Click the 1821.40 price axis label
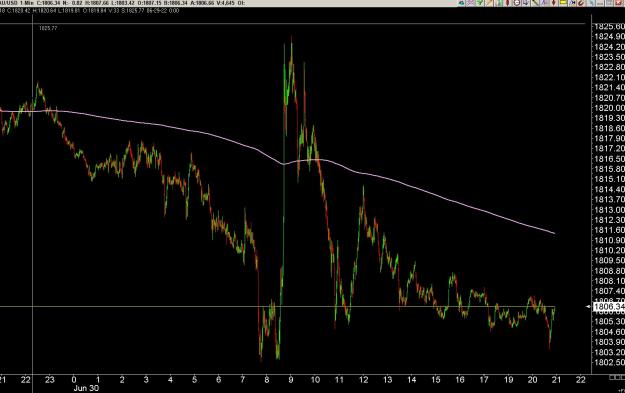625x393 pixels. coord(609,88)
